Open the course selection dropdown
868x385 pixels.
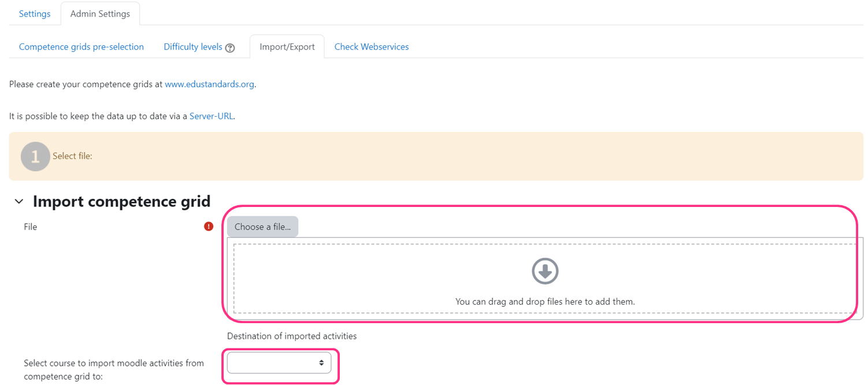tap(279, 362)
